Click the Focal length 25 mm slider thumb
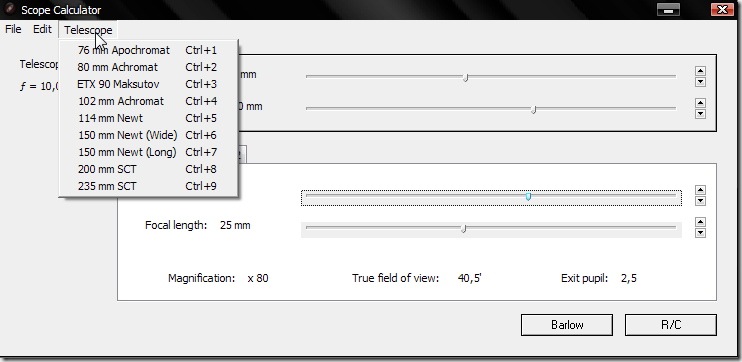742x362 pixels. (x=464, y=229)
